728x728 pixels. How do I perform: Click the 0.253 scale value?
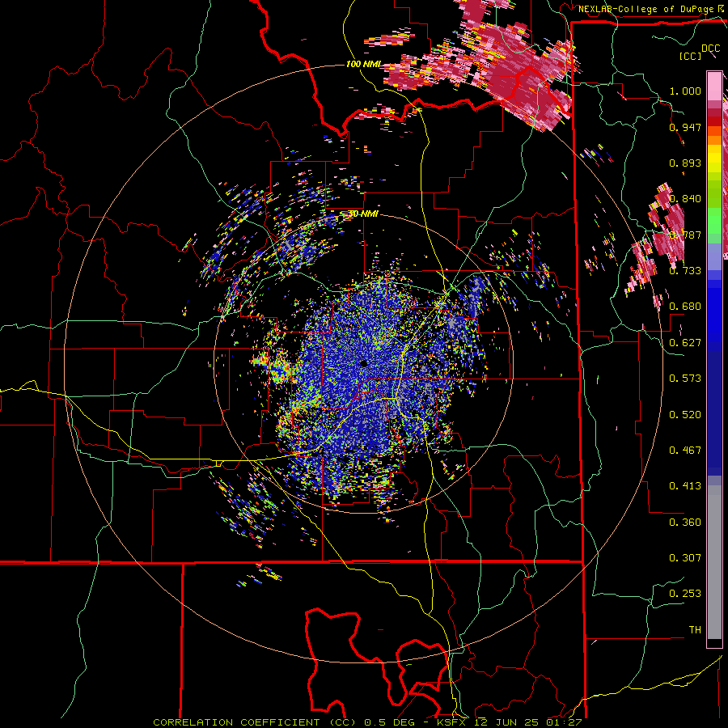(x=685, y=594)
